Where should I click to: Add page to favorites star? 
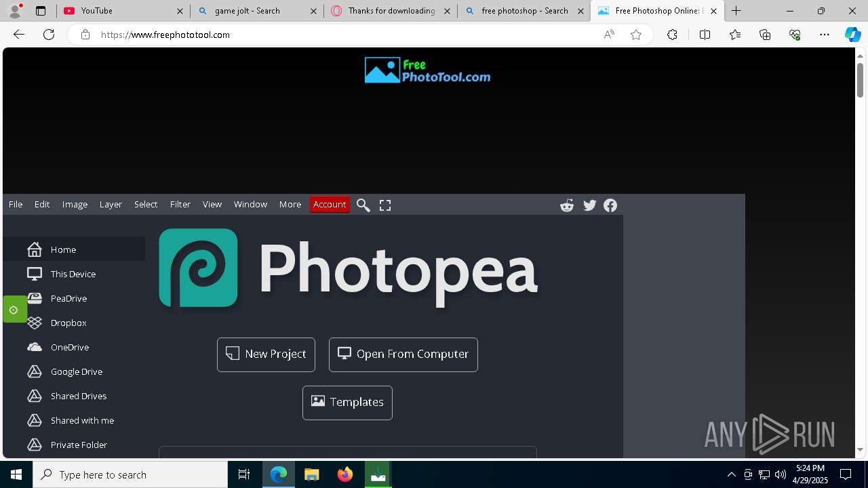(x=636, y=35)
